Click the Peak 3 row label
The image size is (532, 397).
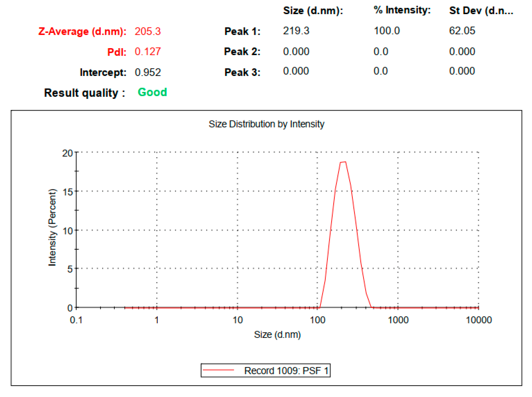click(242, 72)
